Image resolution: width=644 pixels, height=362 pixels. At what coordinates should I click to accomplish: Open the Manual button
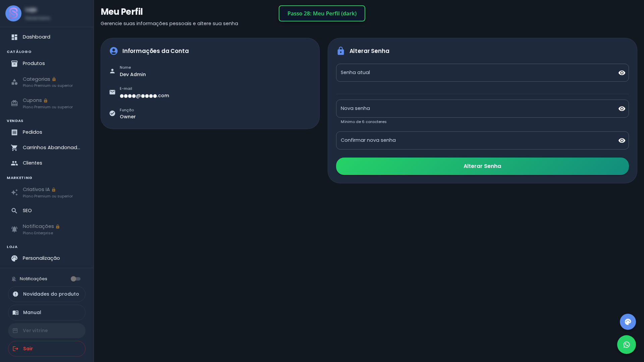pyautogui.click(x=47, y=312)
